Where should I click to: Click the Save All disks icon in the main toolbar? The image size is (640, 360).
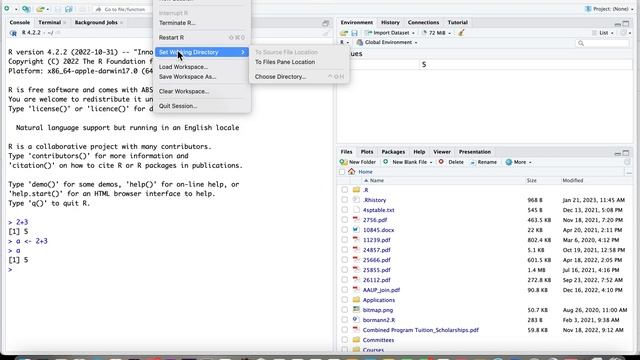69,9
